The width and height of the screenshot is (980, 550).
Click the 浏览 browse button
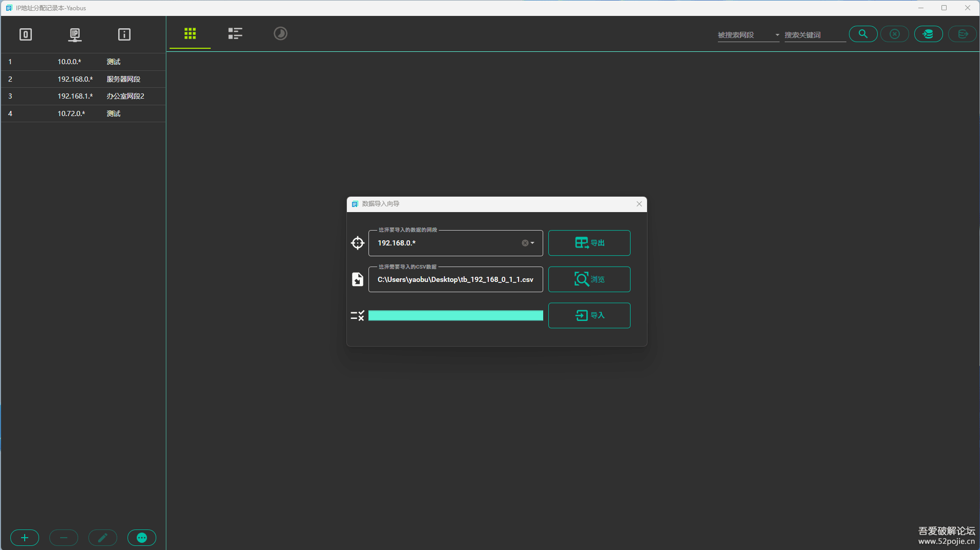pyautogui.click(x=589, y=279)
